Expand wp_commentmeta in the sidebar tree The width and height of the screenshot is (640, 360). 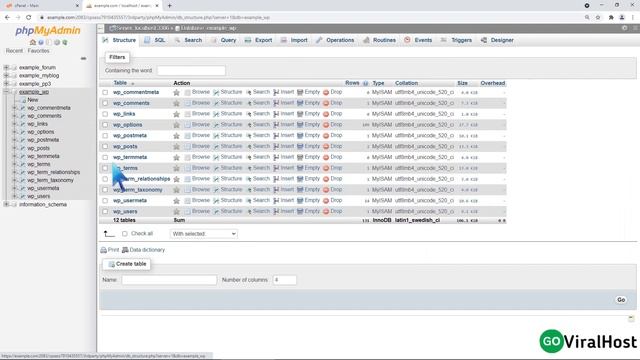pyautogui.click(x=14, y=108)
